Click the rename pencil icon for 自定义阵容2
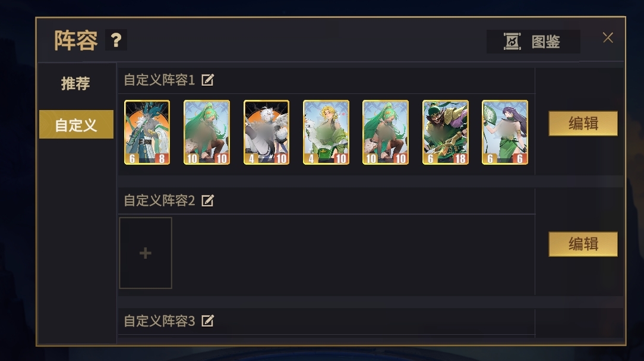The height and width of the screenshot is (361, 644). [207, 200]
